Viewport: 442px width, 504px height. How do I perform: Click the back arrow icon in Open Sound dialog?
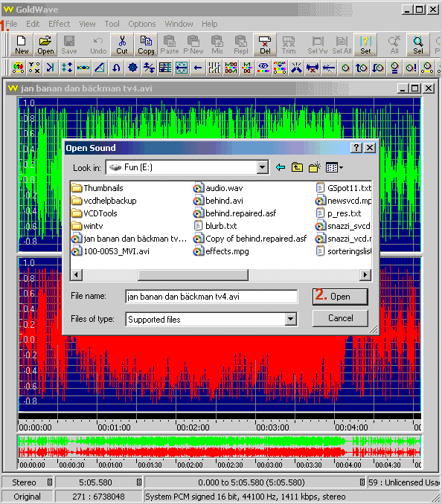[281, 167]
